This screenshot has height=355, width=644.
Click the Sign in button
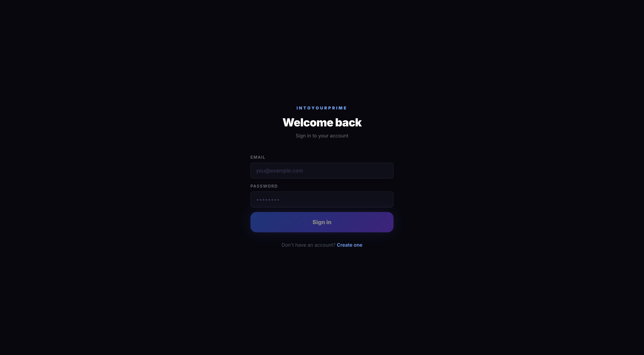pyautogui.click(x=322, y=222)
